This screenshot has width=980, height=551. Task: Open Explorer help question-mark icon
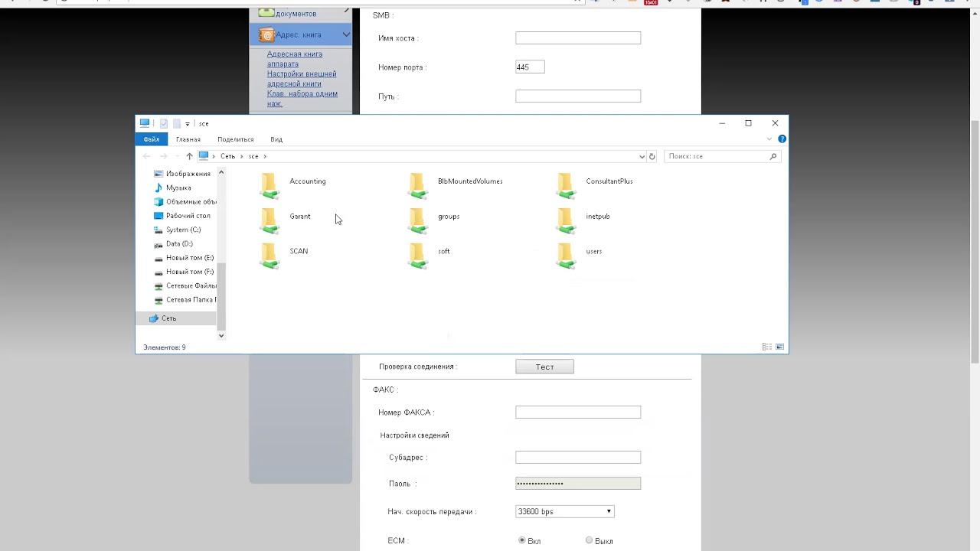pos(782,139)
